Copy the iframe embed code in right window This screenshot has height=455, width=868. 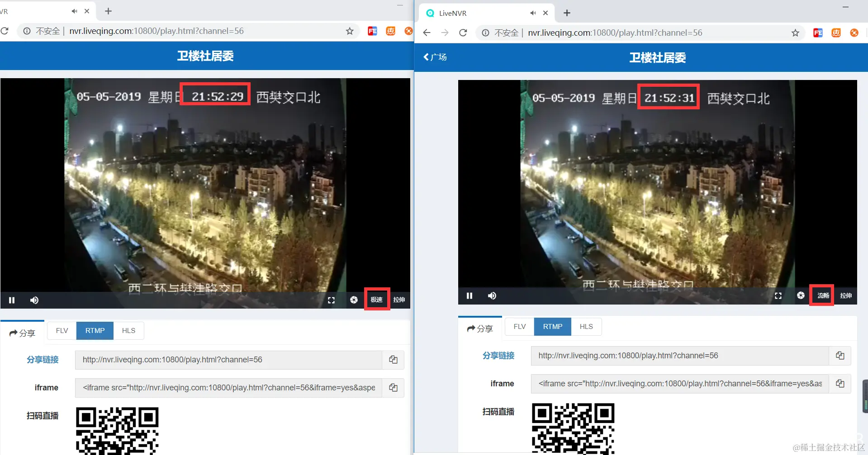pyautogui.click(x=840, y=383)
